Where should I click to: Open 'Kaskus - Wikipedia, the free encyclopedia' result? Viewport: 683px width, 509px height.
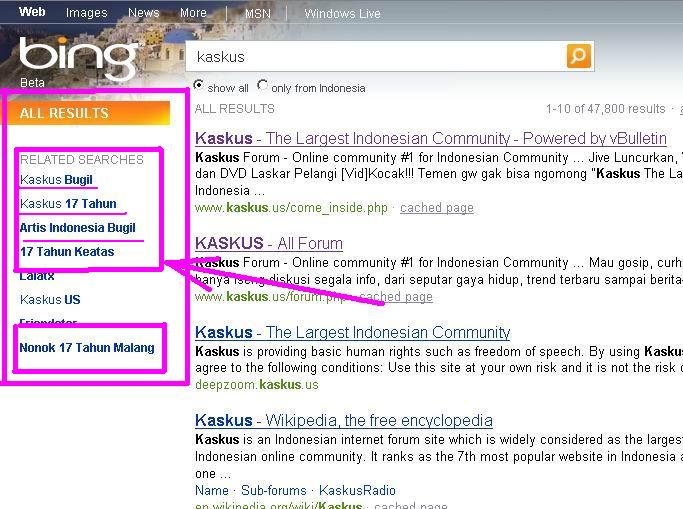click(344, 421)
